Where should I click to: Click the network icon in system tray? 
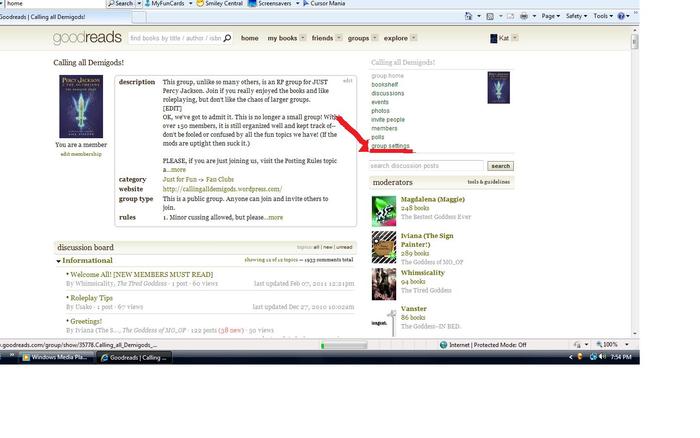point(593,357)
